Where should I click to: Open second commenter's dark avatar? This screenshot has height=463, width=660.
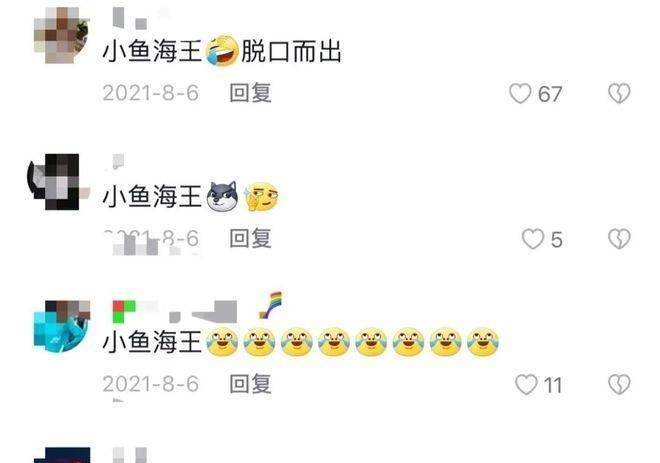pos(59,182)
